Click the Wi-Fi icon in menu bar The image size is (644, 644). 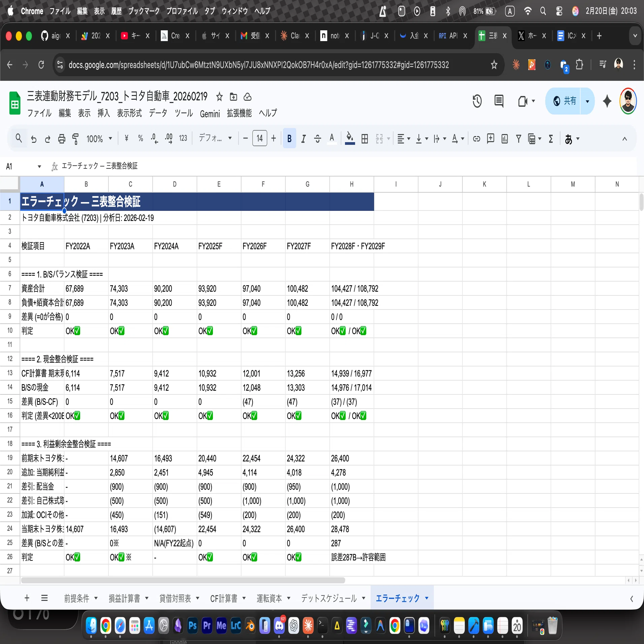point(528,11)
